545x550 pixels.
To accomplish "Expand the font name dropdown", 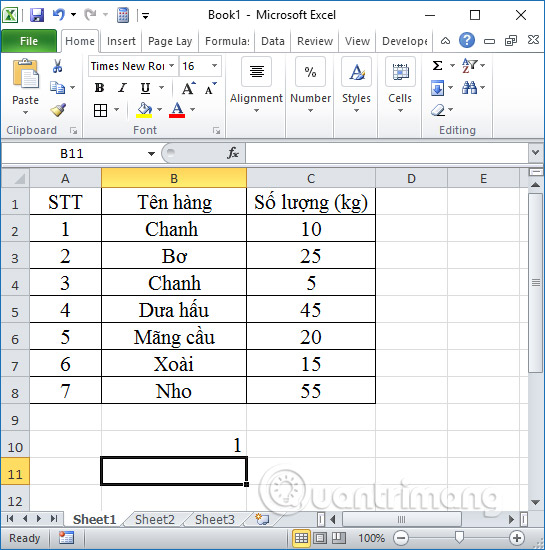I will point(171,66).
